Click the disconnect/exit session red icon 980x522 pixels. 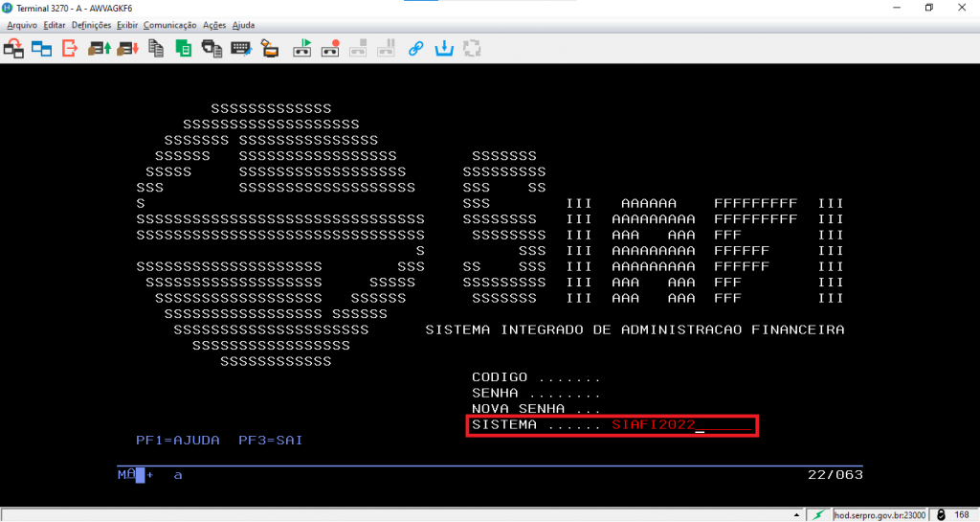pos(70,48)
